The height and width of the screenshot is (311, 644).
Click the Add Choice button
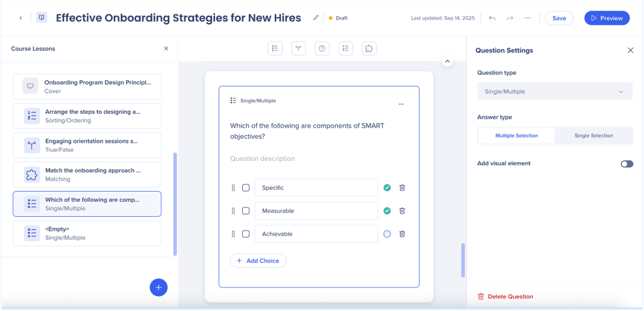click(258, 261)
